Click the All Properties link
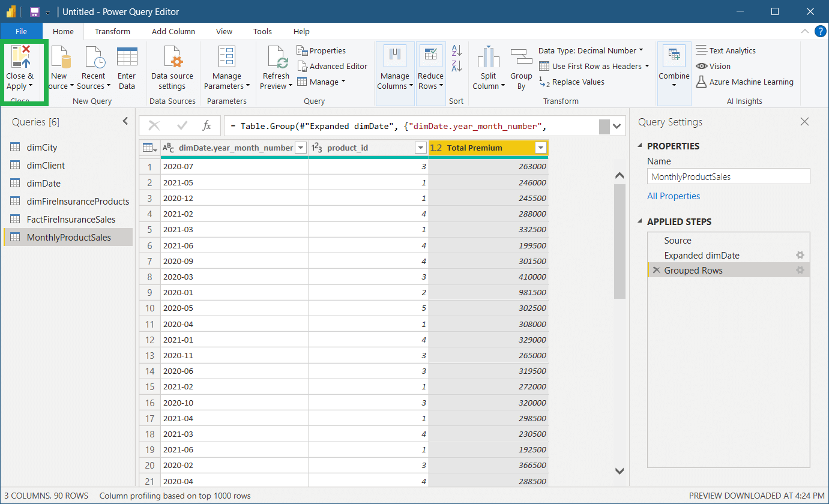The height and width of the screenshot is (504, 829). [674, 196]
